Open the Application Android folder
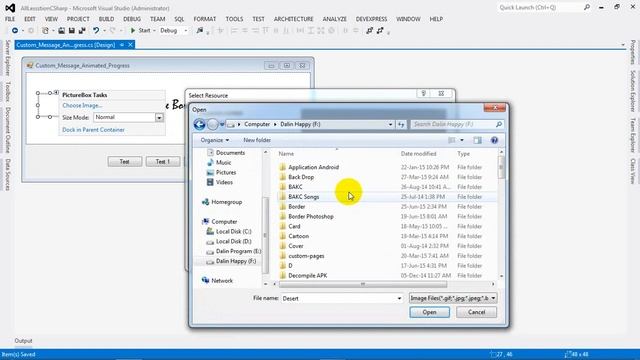Viewport: 640px width, 360px height. [x=313, y=167]
